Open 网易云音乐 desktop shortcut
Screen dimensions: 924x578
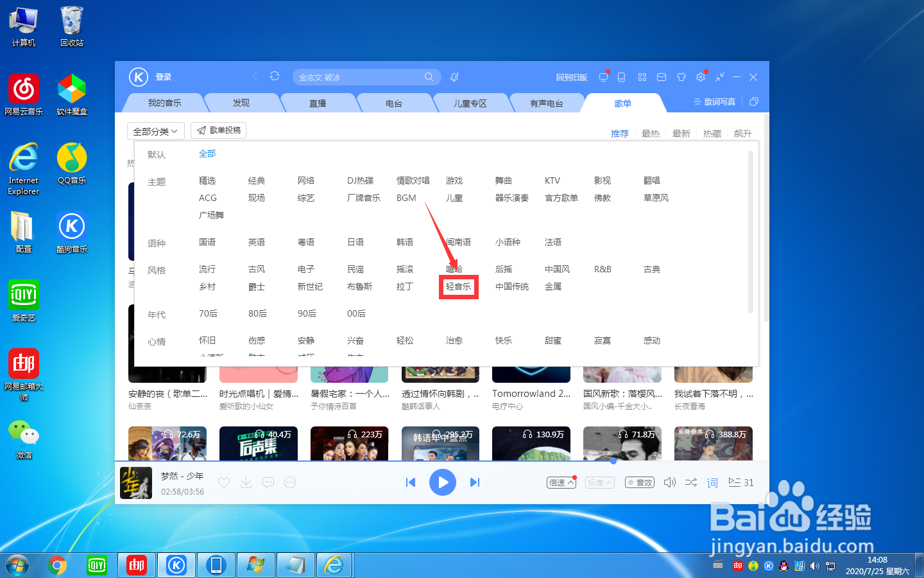[x=24, y=94]
